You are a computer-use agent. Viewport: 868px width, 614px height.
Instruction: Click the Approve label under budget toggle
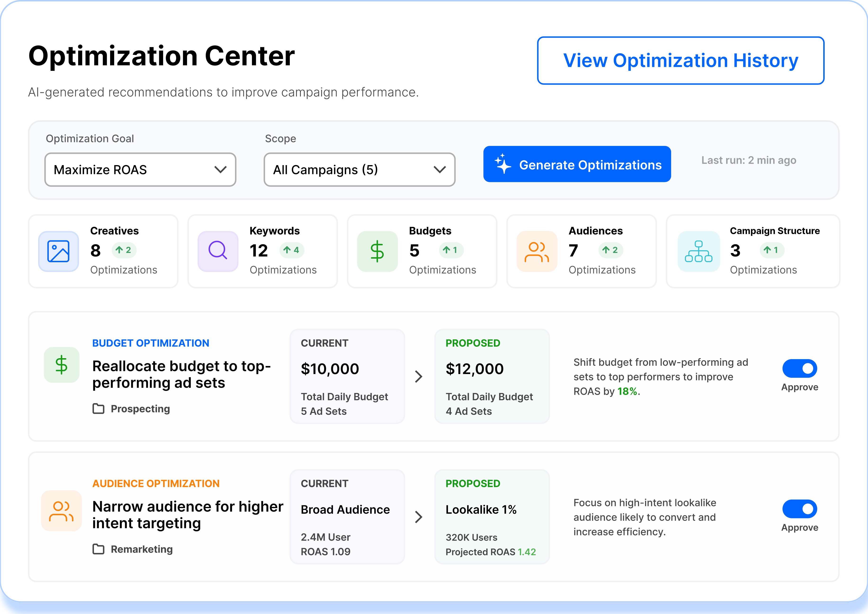coord(800,387)
